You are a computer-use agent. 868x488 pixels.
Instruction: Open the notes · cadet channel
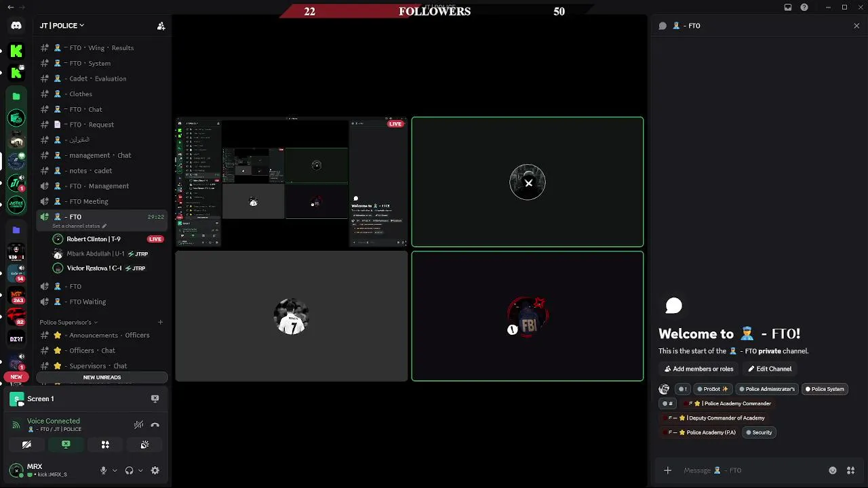click(102, 171)
